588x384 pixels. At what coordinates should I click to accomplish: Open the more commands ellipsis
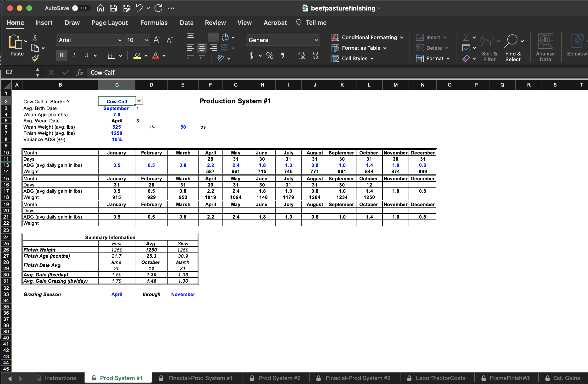(171, 8)
